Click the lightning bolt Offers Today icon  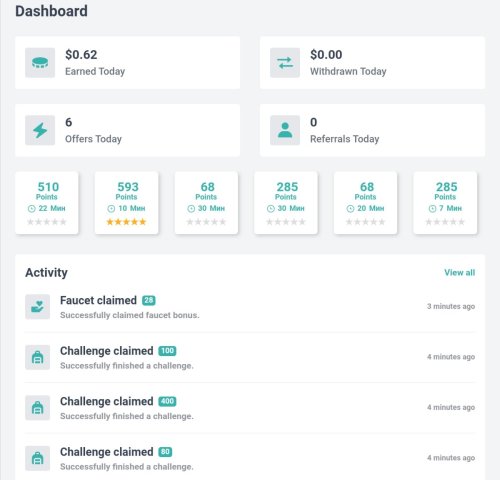point(40,130)
